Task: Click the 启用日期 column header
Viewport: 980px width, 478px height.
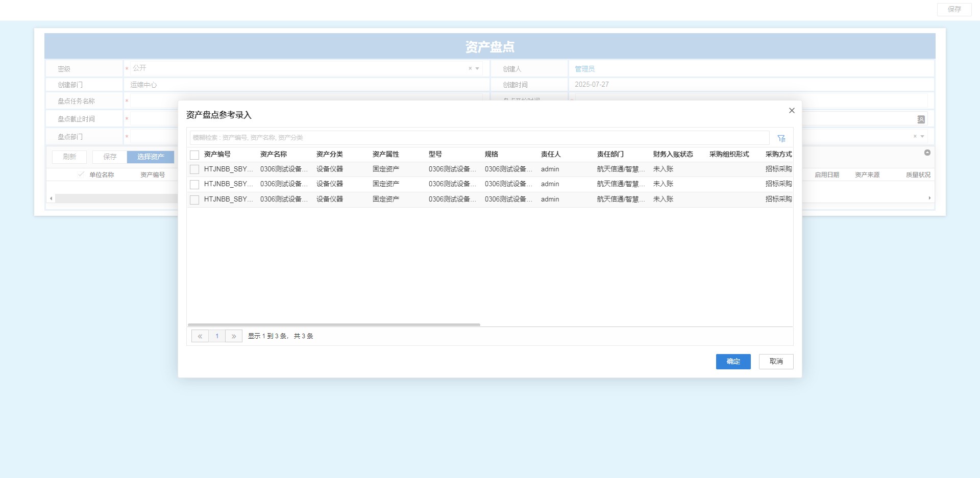Action: (827, 174)
